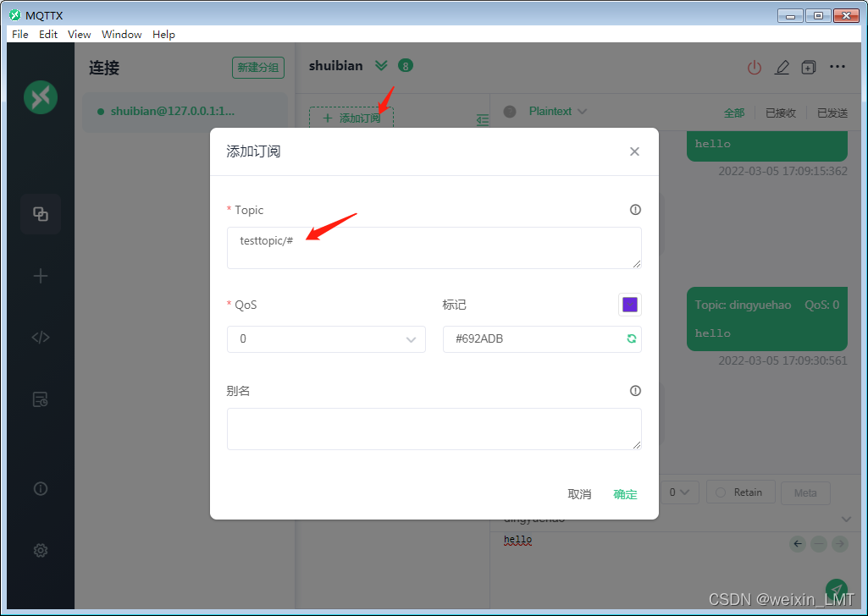Open the Log page icon in sidebar
This screenshot has height=616, width=868.
[41, 399]
